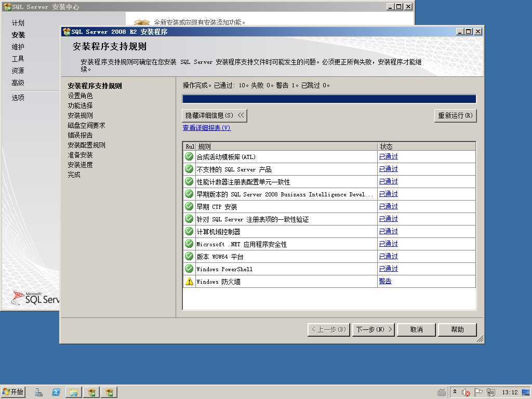This screenshot has height=399, width=532.
Task: Click green check icon for SQL Server 注册表项一致性验证
Action: (189, 219)
